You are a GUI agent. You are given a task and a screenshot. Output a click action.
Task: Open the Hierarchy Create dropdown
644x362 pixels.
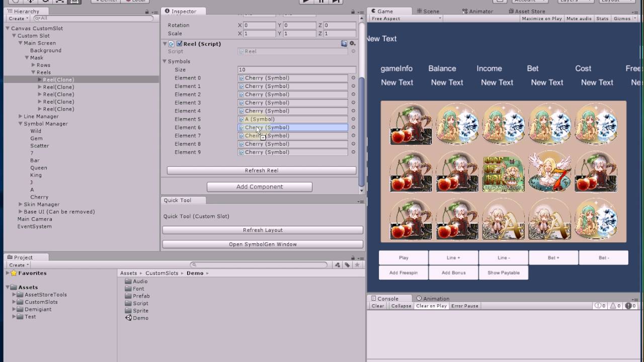tap(19, 19)
